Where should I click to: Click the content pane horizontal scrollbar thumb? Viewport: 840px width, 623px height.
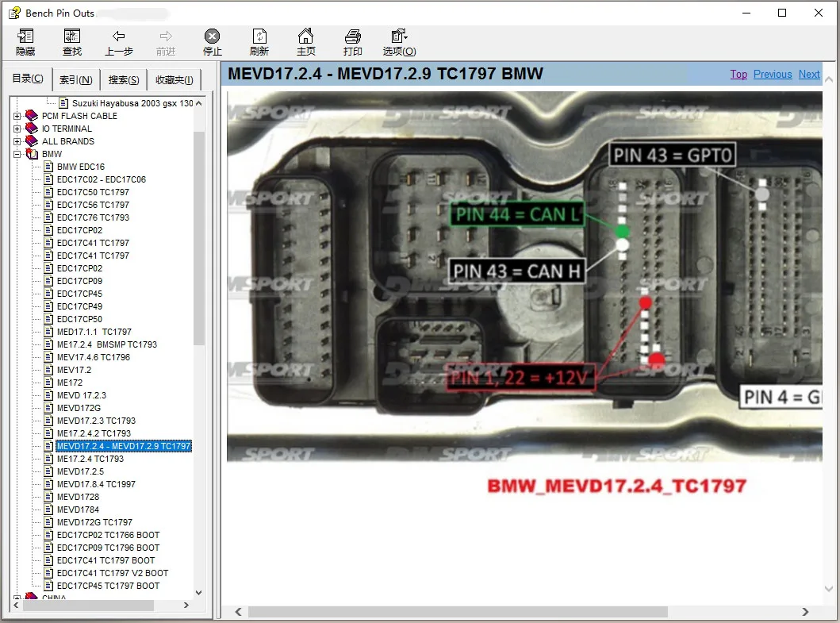click(458, 612)
